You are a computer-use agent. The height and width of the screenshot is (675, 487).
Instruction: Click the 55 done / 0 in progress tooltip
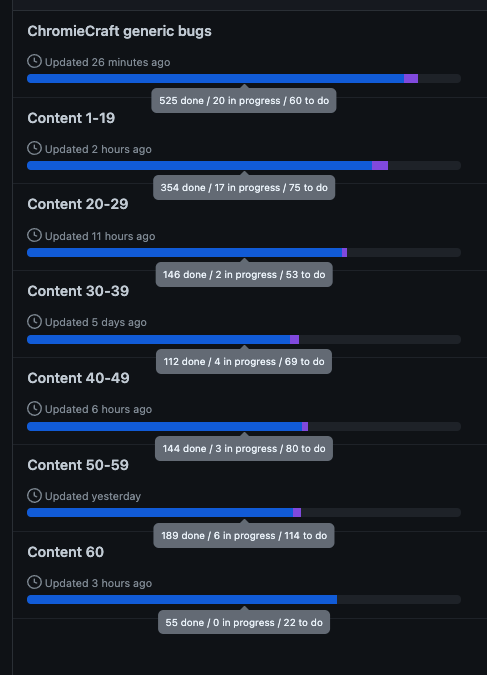[x=244, y=622]
